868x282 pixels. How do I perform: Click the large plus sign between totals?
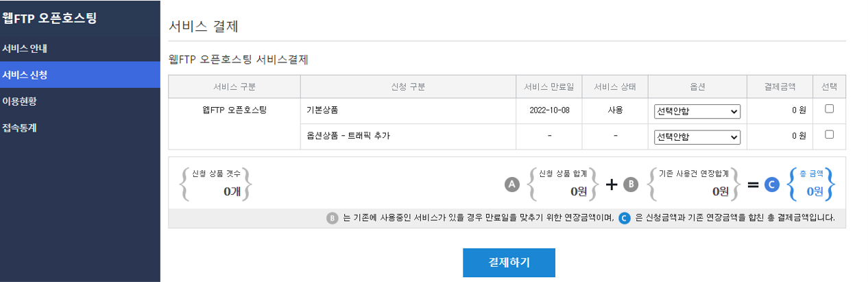coord(612,184)
